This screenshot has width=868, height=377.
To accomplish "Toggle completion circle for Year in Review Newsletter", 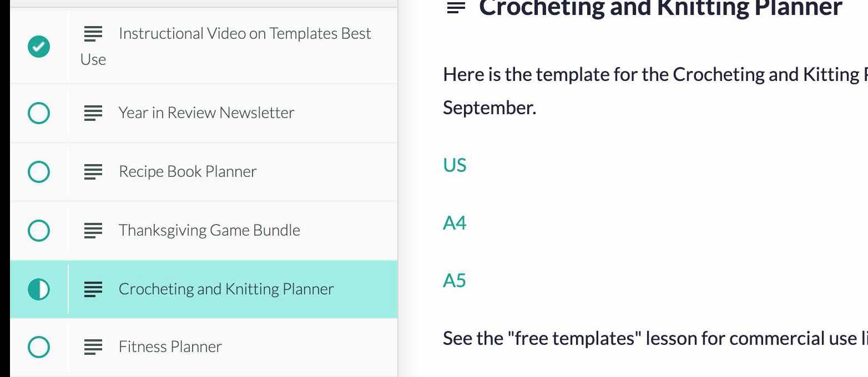I will [38, 113].
